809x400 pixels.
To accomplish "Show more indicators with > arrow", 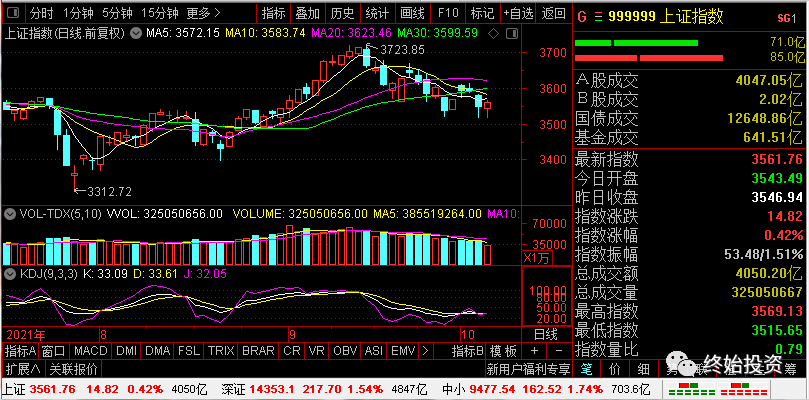I will pyautogui.click(x=425, y=351).
